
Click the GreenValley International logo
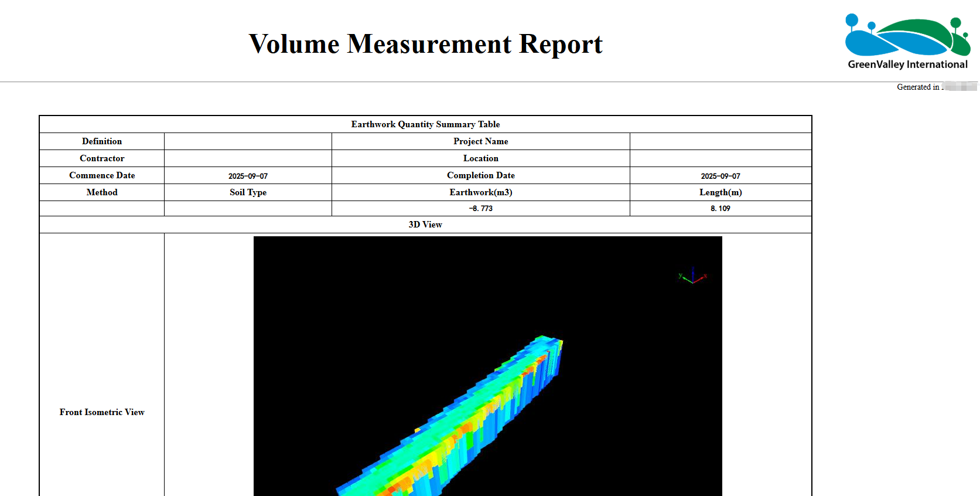(x=907, y=42)
